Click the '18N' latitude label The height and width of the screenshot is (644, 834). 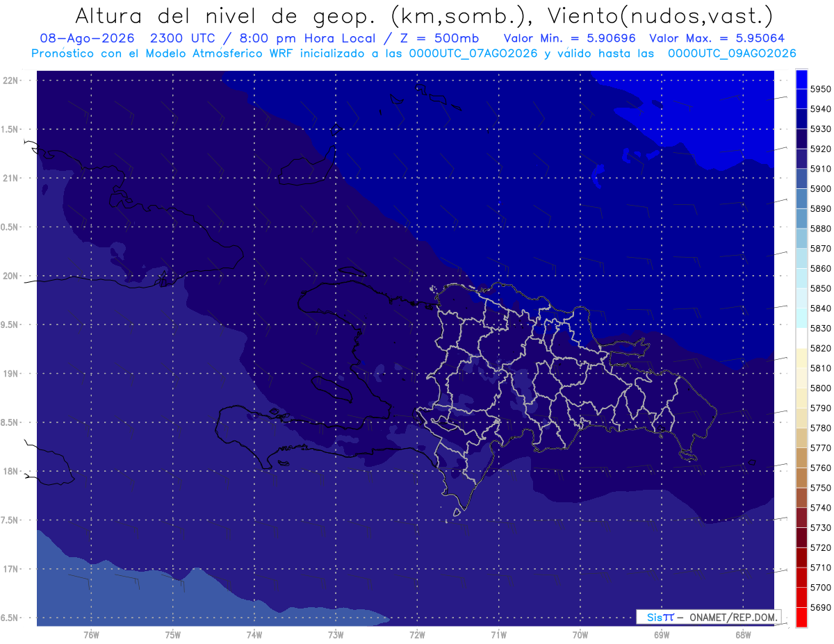[x=11, y=472]
